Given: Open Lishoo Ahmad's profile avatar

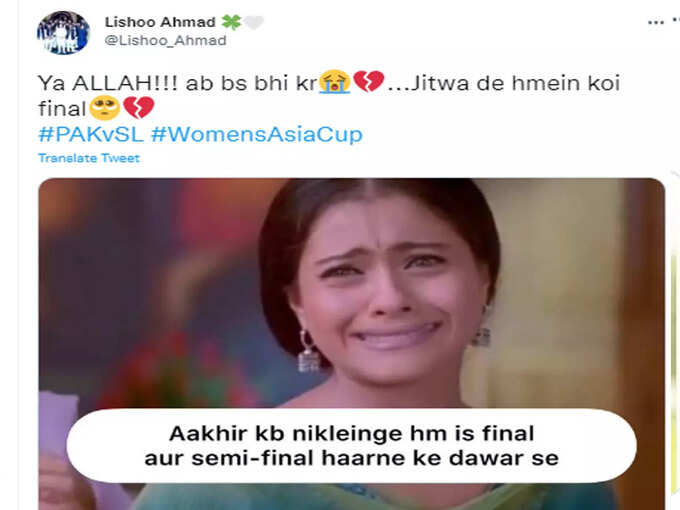Looking at the screenshot, I should pos(63,33).
